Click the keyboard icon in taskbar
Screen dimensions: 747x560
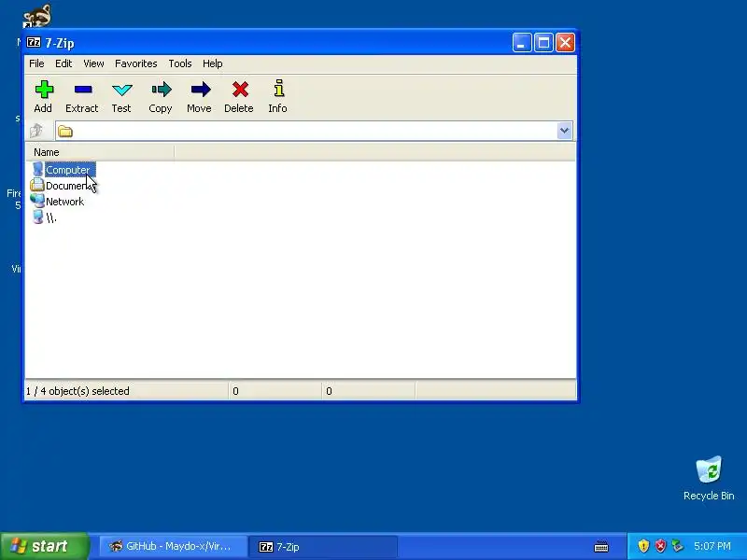point(601,546)
